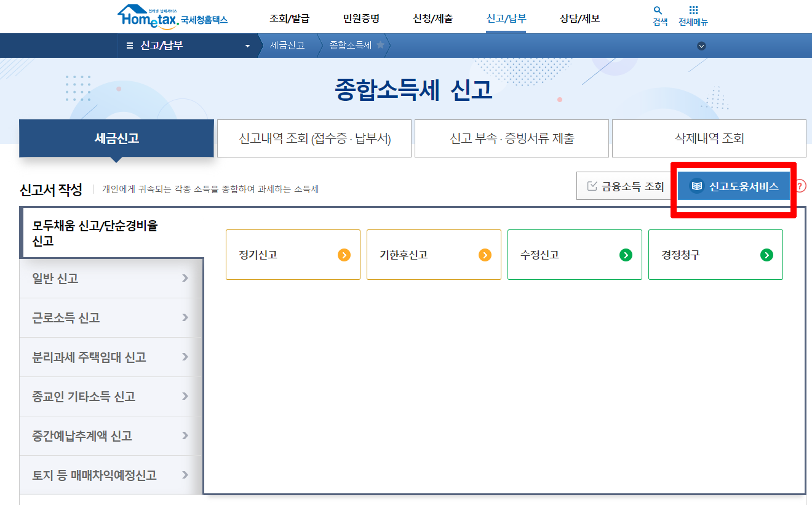The height and width of the screenshot is (505, 812).
Task: Click the check icon on 금융소득 조회
Action: coord(592,186)
